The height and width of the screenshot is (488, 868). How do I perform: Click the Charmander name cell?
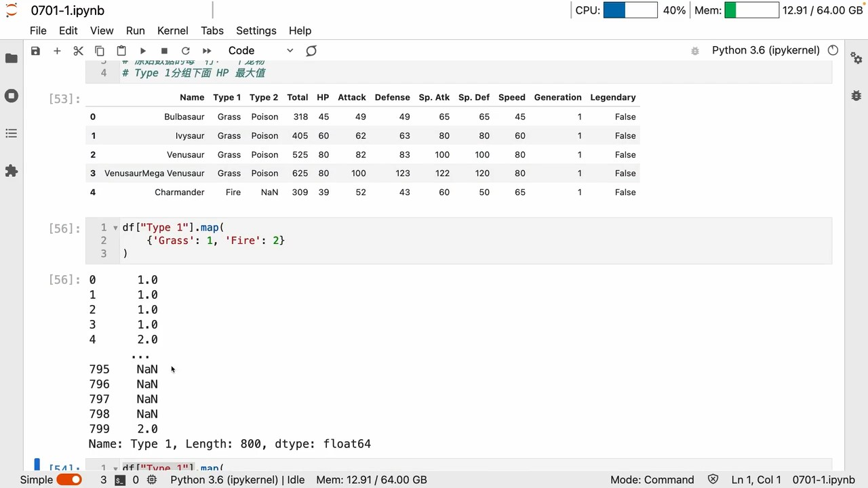(179, 192)
